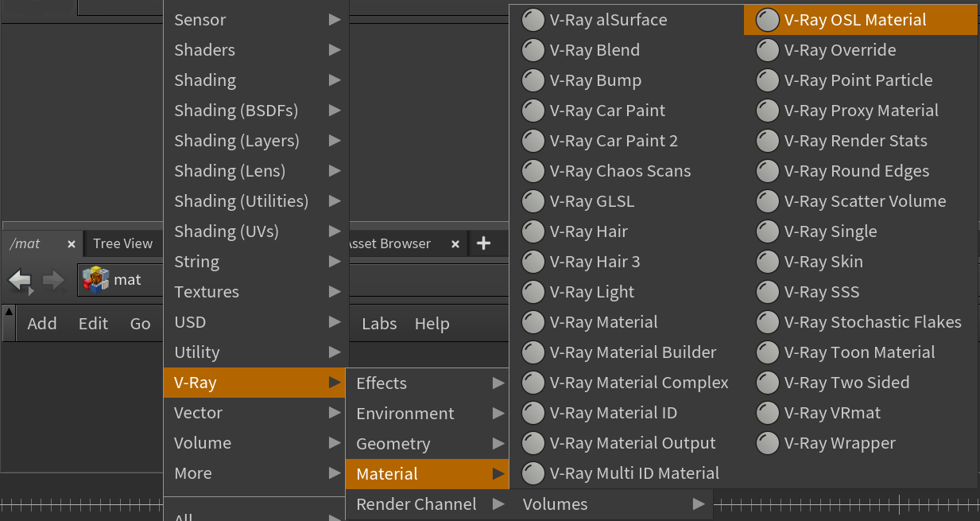The width and height of the screenshot is (980, 521).
Task: Click the V-Ray Point Particle icon
Action: [x=768, y=80]
